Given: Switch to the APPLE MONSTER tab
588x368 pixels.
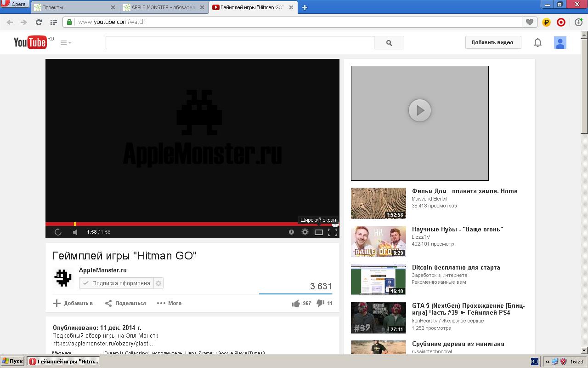Looking at the screenshot, I should (x=164, y=7).
